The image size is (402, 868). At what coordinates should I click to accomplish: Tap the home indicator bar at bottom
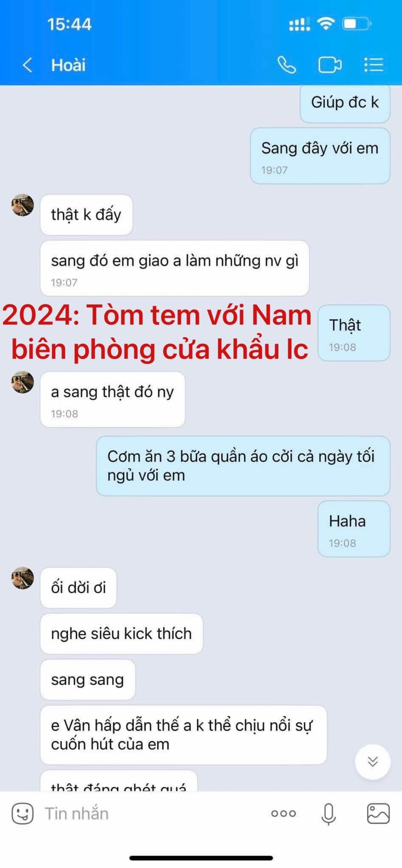[201, 858]
